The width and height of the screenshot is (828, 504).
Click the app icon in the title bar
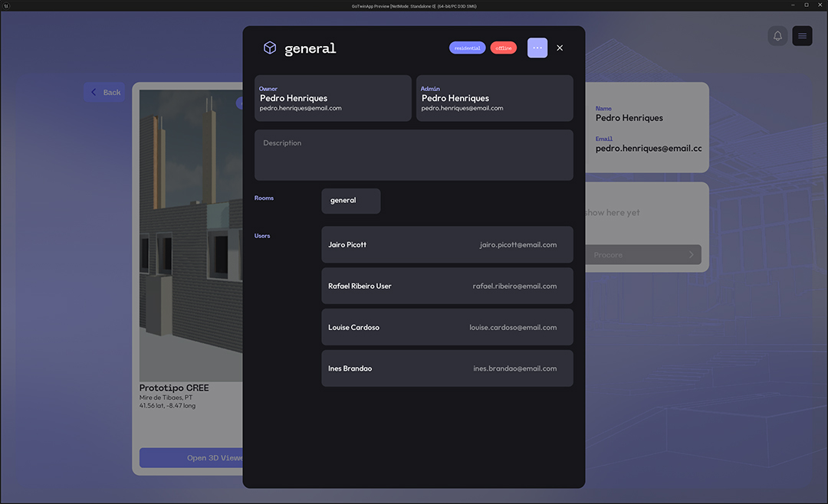[6, 5]
